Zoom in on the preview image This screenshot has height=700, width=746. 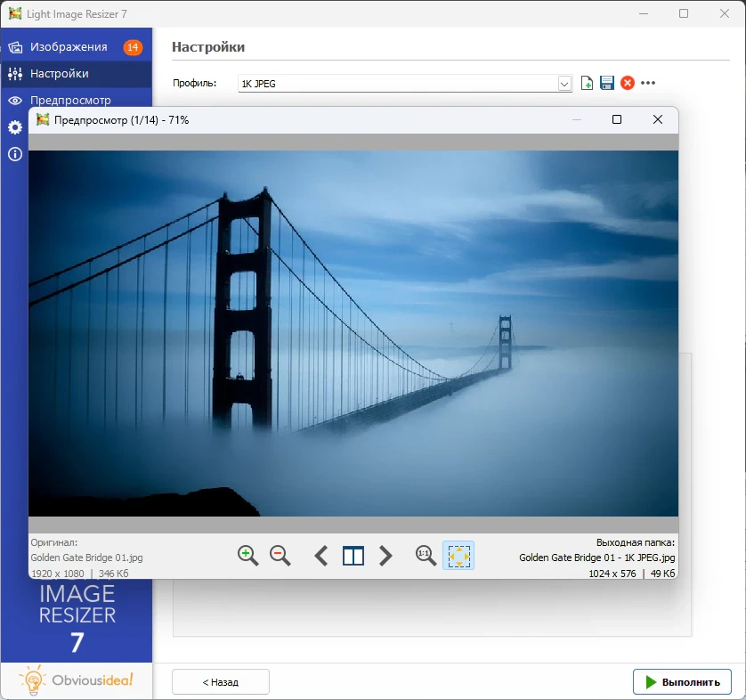pos(247,556)
